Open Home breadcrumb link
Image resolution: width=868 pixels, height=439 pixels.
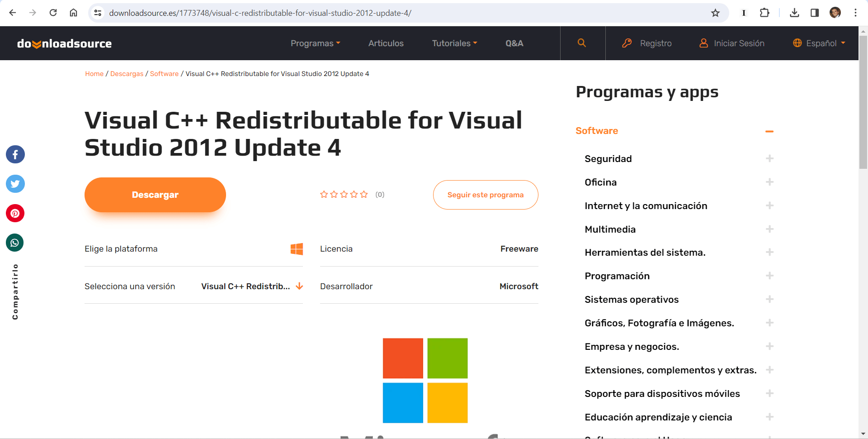point(94,74)
